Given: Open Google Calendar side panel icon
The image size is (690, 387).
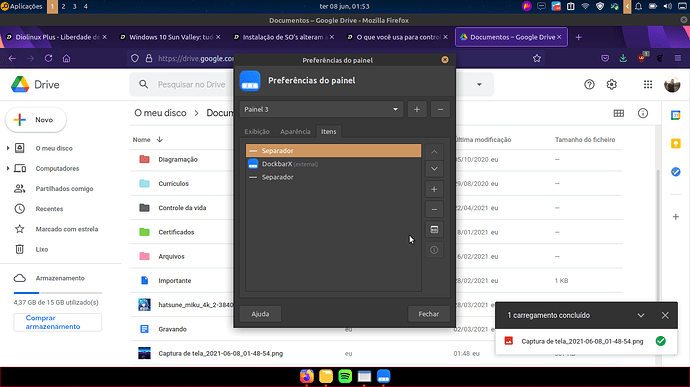Looking at the screenshot, I should pos(675,115).
